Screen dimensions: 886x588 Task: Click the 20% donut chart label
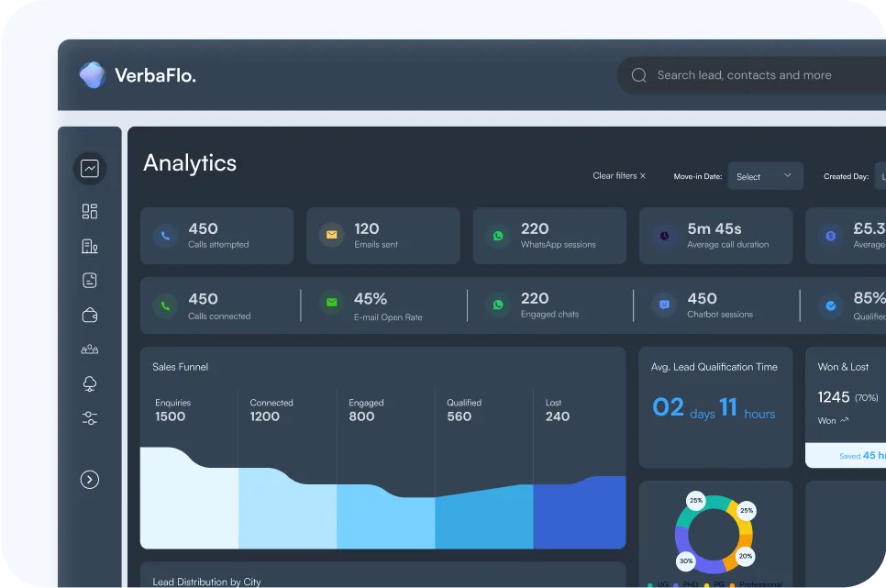[746, 556]
